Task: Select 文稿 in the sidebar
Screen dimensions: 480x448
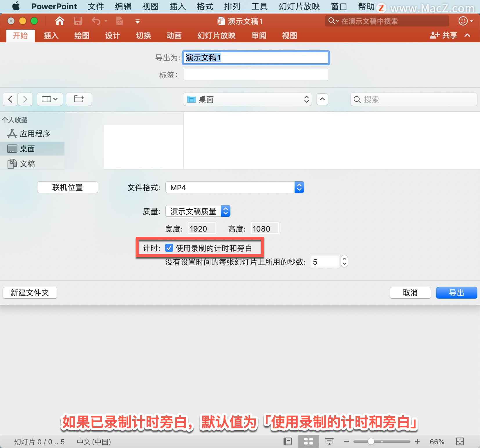Action: tap(32, 164)
